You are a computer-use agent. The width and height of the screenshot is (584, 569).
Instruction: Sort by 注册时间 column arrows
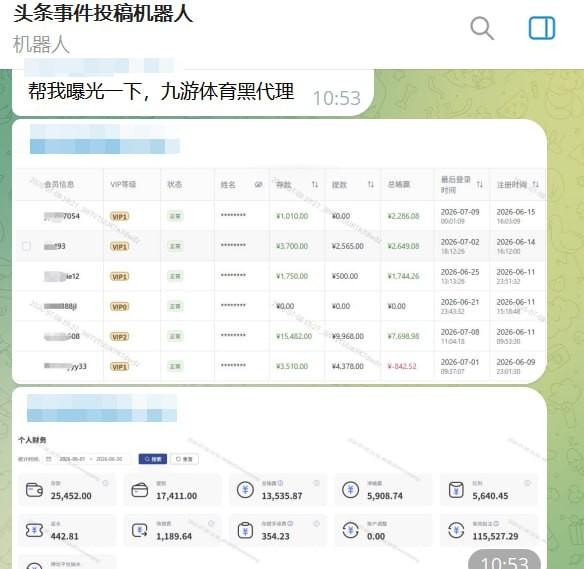[x=536, y=185]
